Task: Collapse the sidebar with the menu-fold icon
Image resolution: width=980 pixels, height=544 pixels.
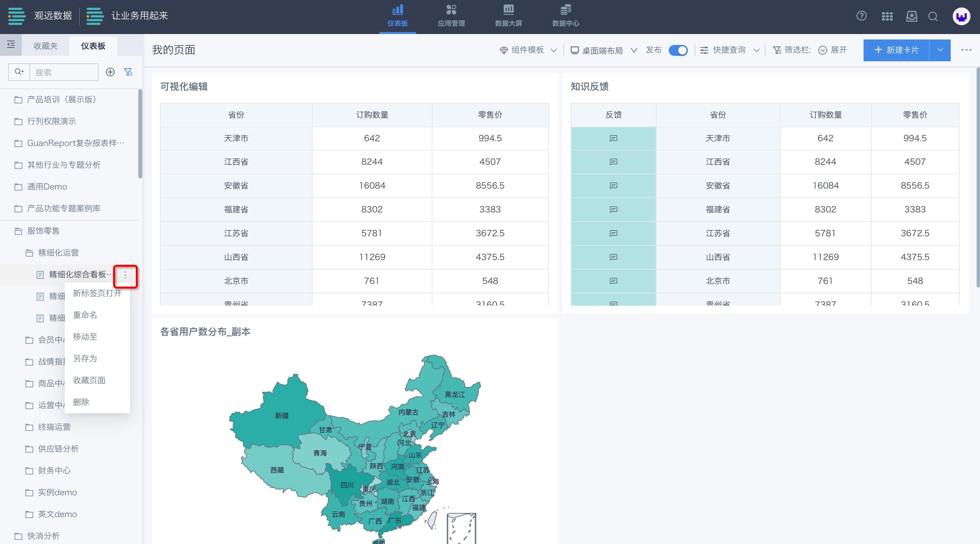Action: pos(11,45)
